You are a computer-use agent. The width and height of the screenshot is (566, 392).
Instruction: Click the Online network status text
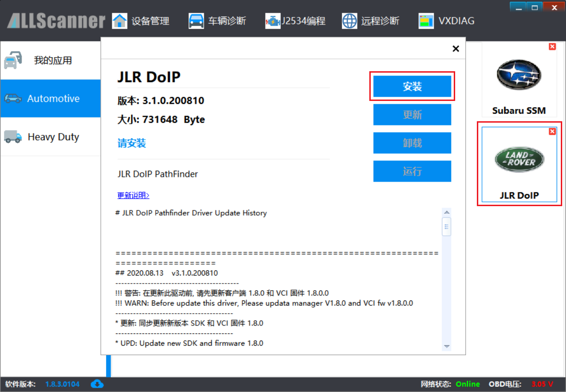(467, 384)
